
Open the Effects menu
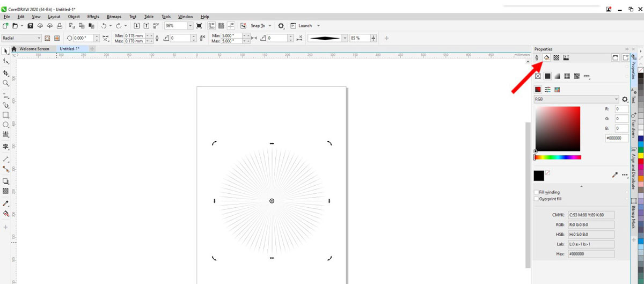pos(93,17)
